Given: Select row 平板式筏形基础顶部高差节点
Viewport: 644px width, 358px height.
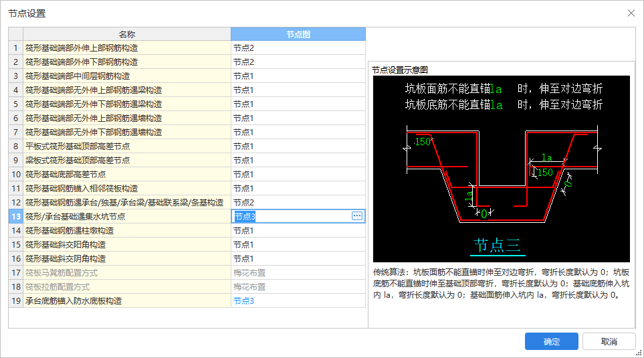Looking at the screenshot, I should [x=127, y=147].
